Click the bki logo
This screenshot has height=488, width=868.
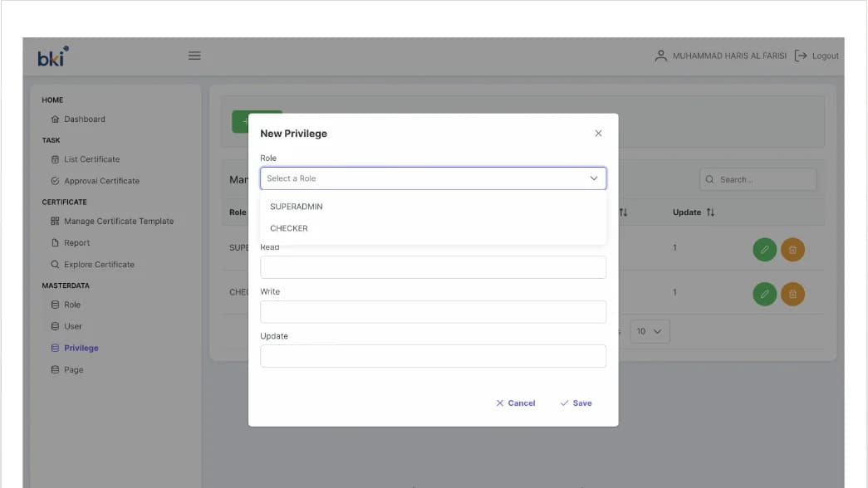click(x=53, y=56)
